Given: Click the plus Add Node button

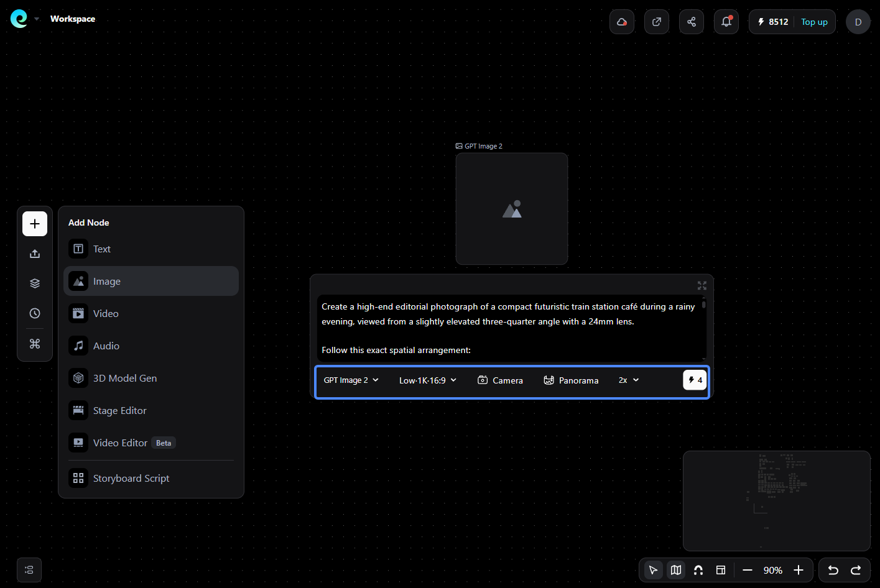Looking at the screenshot, I should click(x=35, y=224).
